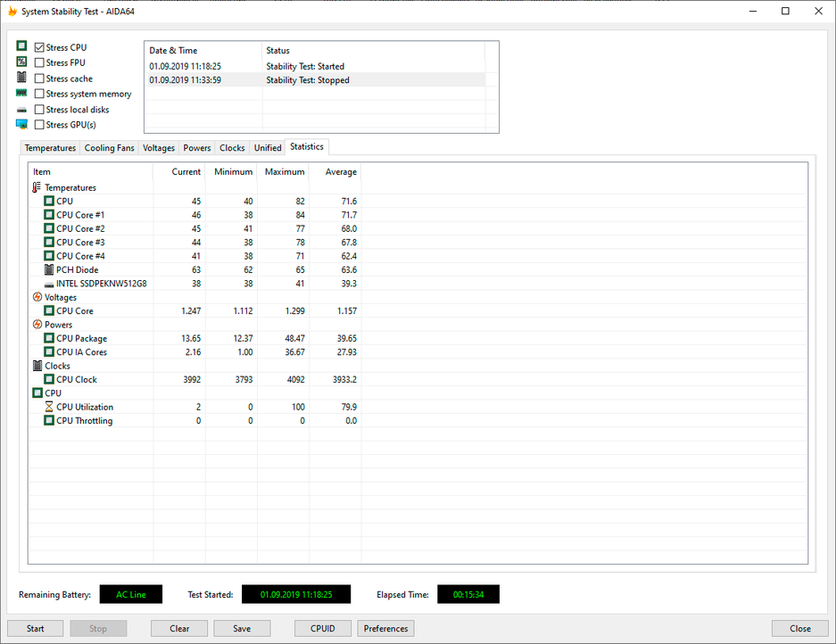Click the orange lightning icon of Voltages group
Viewport: 836px width, 644px height.
pyautogui.click(x=37, y=297)
